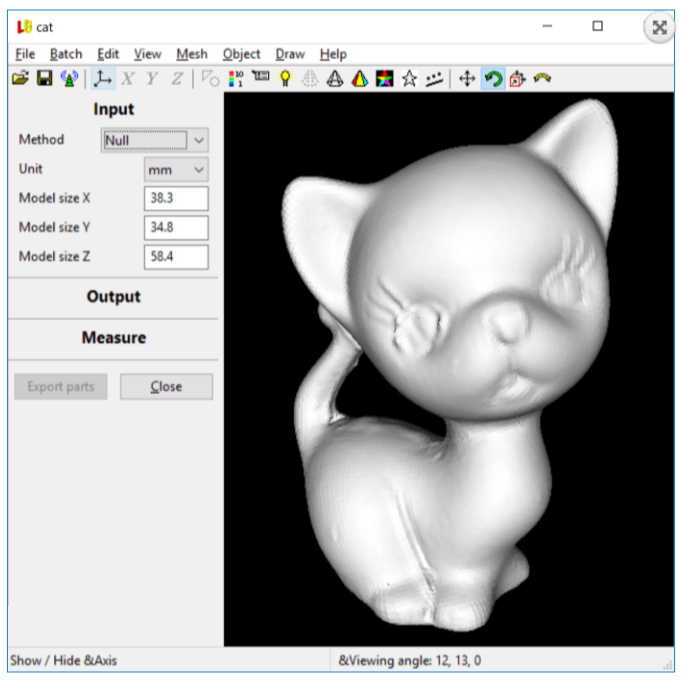
Task: Expand the Output section header
Action: [114, 297]
